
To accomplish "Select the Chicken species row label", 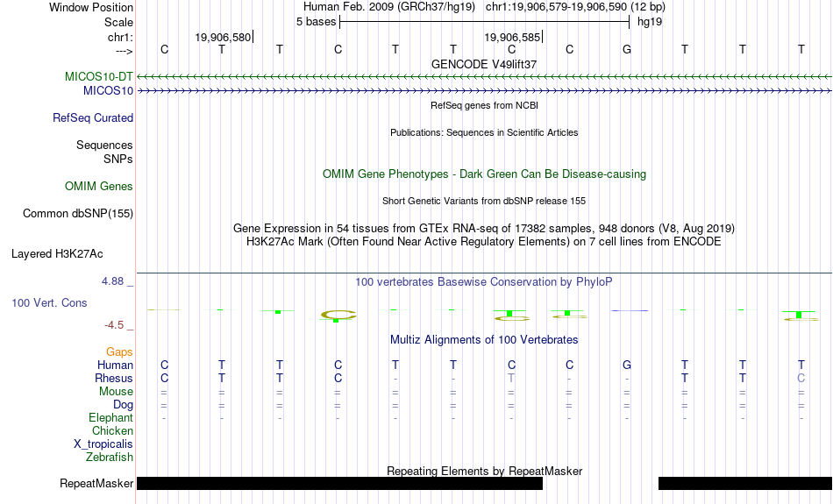I will point(112,430).
